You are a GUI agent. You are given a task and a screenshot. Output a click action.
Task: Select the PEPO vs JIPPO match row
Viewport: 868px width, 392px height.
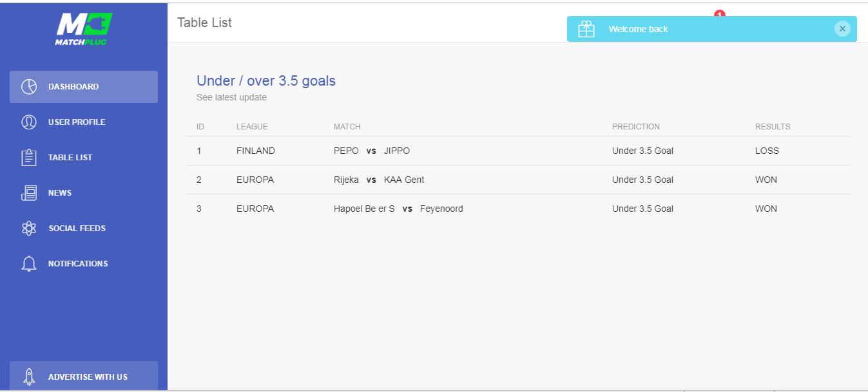pyautogui.click(x=372, y=151)
